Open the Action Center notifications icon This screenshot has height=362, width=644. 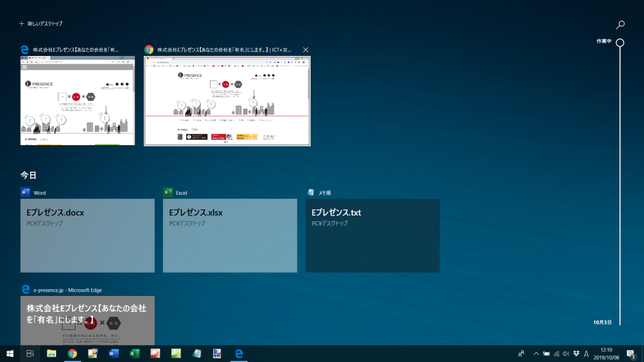pyautogui.click(x=631, y=354)
